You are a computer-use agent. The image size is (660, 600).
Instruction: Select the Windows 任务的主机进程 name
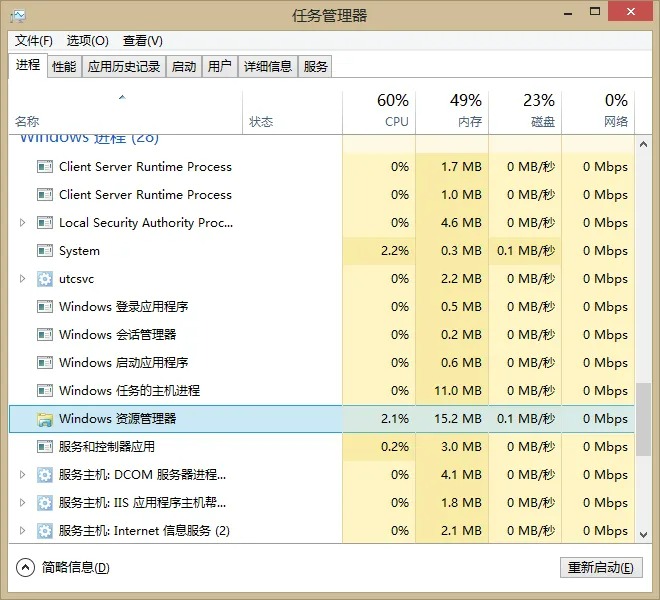[x=129, y=391]
